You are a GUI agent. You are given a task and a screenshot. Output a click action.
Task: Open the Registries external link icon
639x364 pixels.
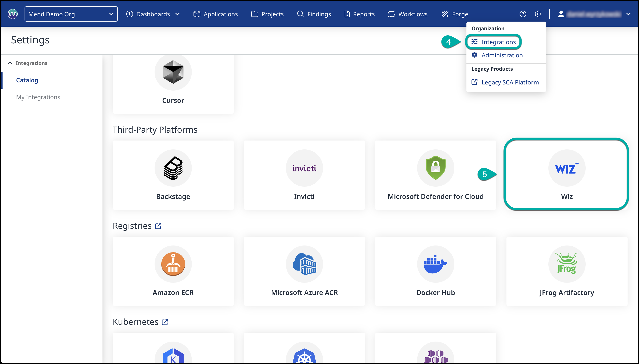click(158, 226)
